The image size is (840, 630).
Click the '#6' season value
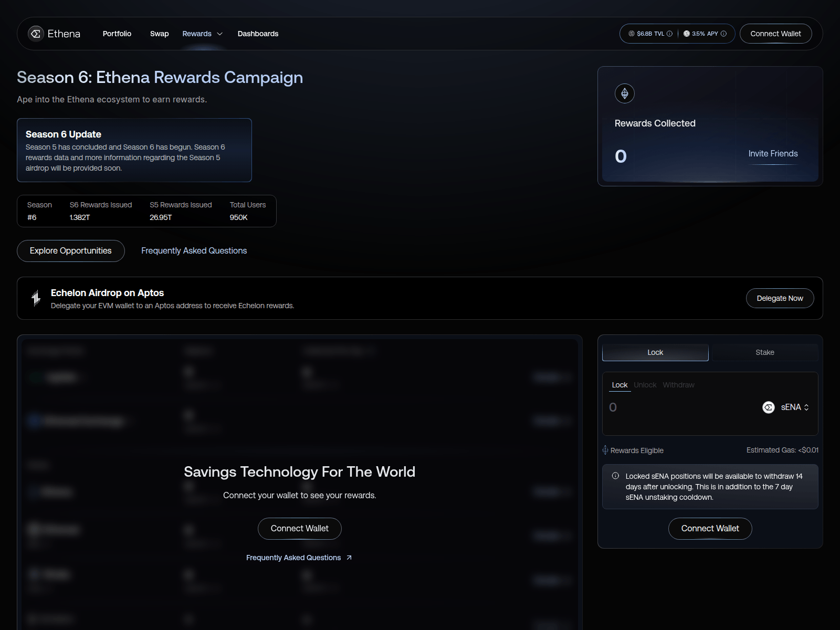(x=32, y=217)
